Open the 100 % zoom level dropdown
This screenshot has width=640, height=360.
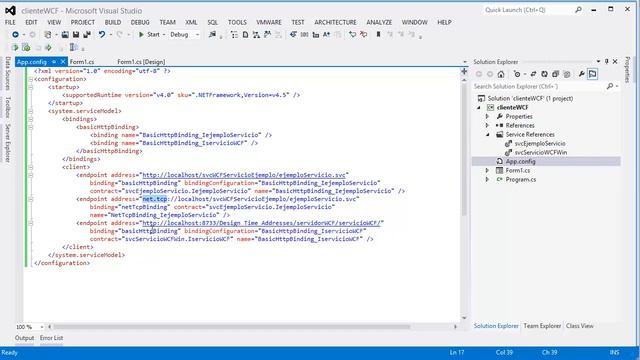pyautogui.click(x=41, y=327)
